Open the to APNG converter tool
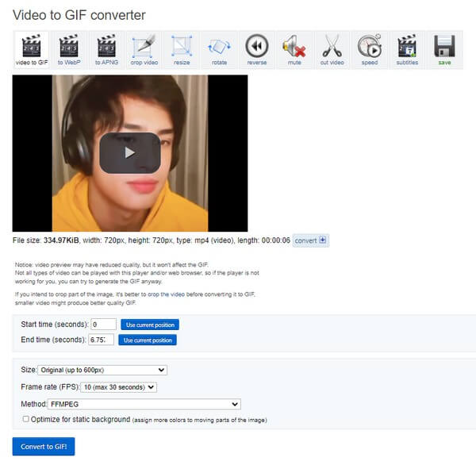The height and width of the screenshot is (465, 476). 106,50
